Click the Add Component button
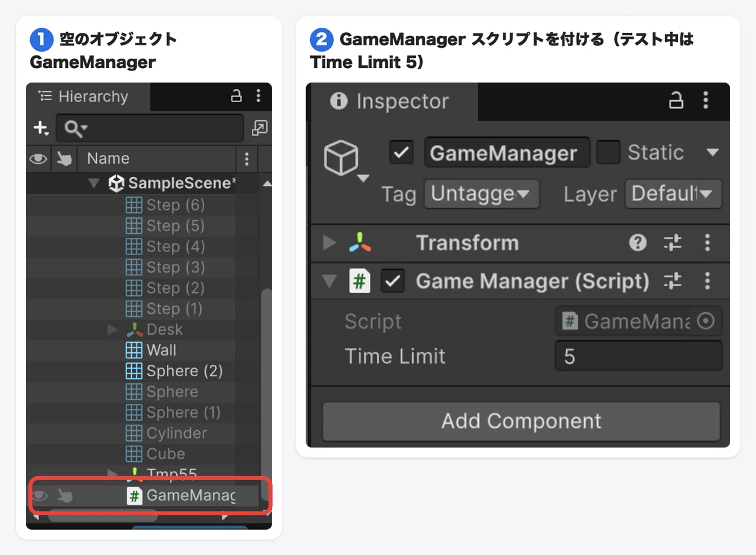The image size is (756, 555). click(521, 421)
